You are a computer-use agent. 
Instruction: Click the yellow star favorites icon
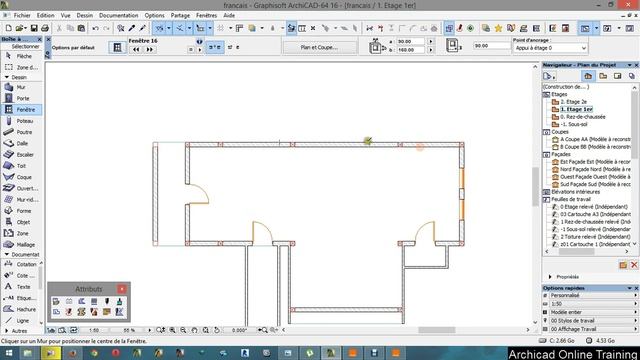[x=498, y=28]
